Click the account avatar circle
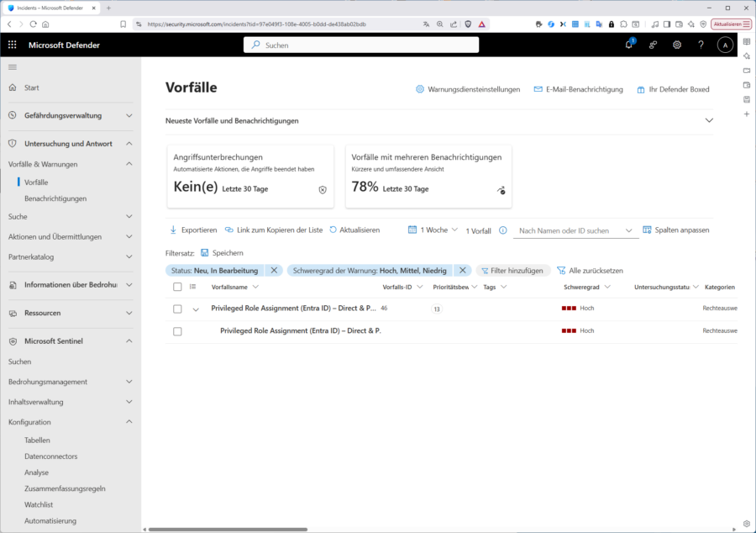This screenshot has height=533, width=756. coord(724,45)
